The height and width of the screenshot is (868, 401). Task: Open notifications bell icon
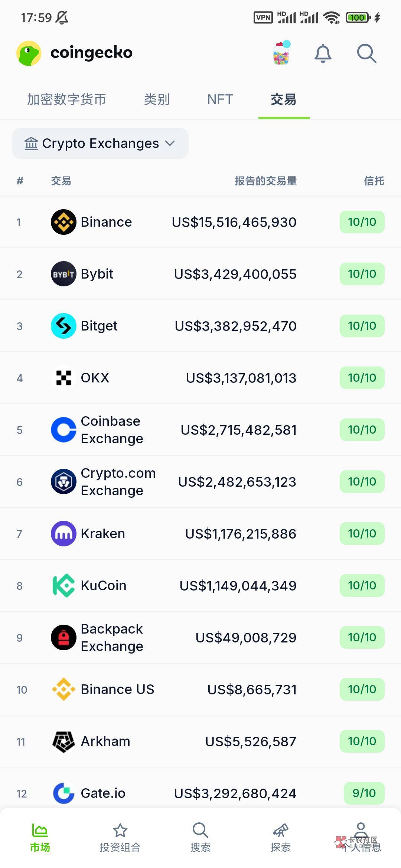point(323,53)
